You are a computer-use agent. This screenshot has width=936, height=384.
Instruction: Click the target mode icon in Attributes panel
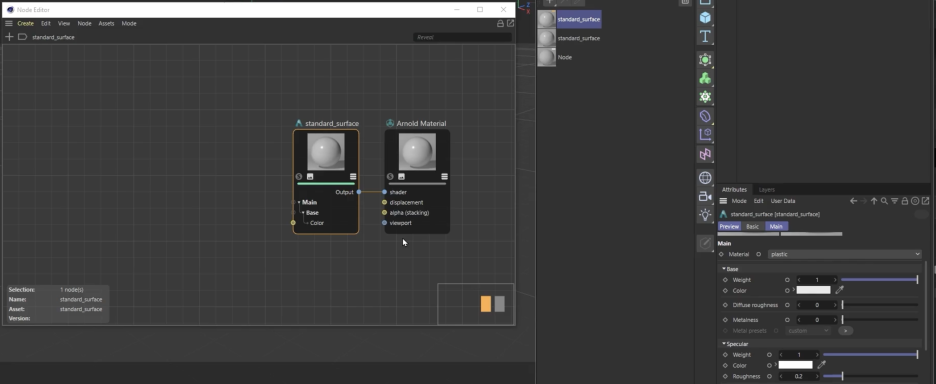pos(915,201)
